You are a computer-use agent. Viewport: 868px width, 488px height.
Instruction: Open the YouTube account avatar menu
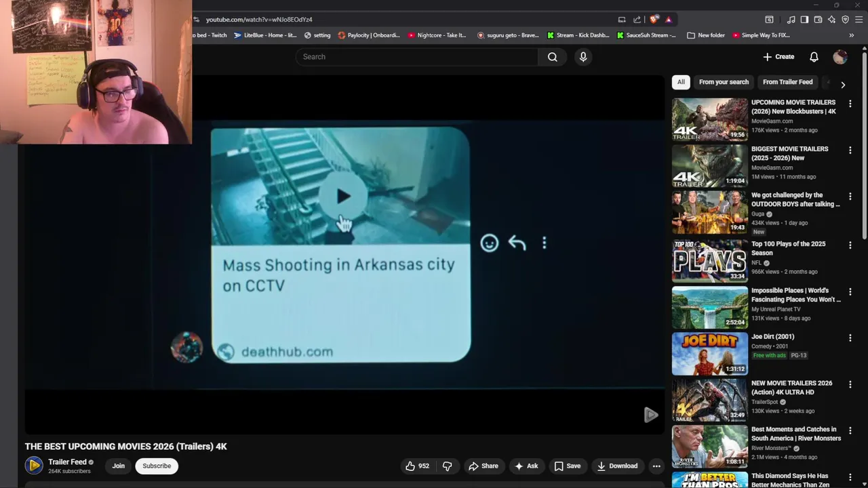coord(840,57)
